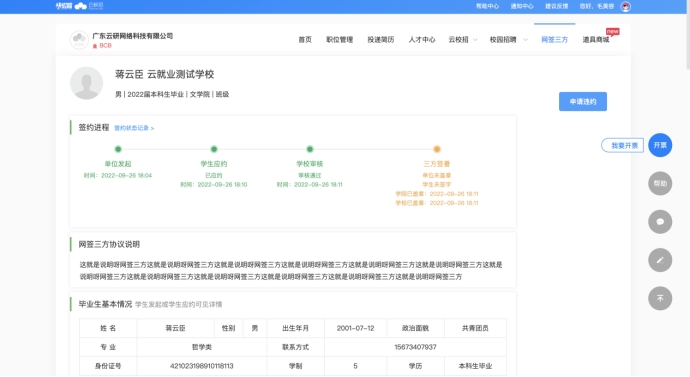Click the 我要开票 pill button
Viewport: 690px width, 377px height.
pos(622,146)
